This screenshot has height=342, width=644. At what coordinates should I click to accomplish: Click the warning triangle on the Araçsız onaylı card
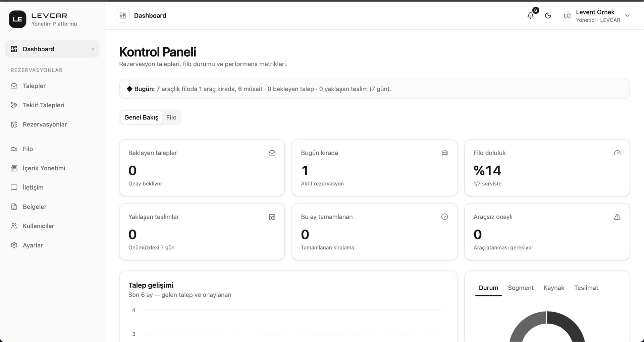(x=617, y=217)
